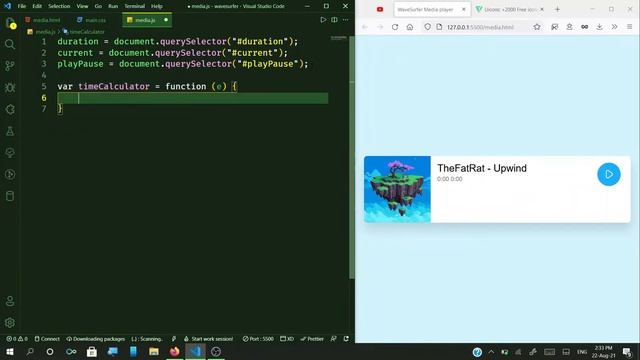
Task: Open the Help menu
Action: coord(157,6)
